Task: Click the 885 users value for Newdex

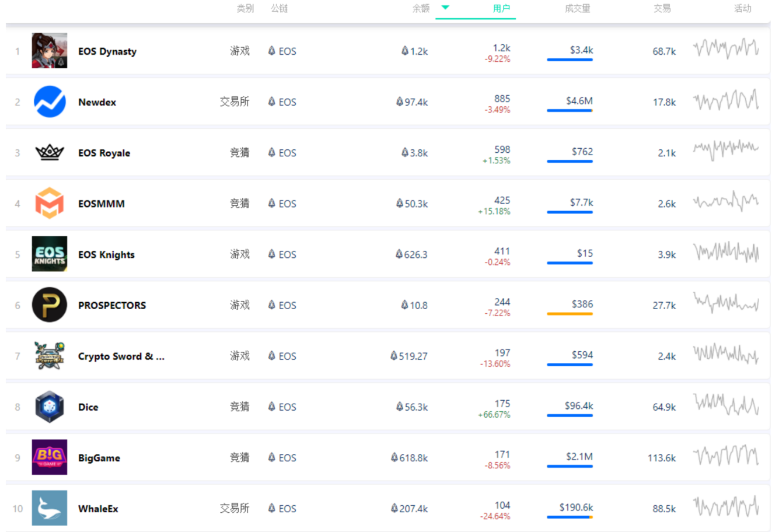Action: click(x=502, y=99)
